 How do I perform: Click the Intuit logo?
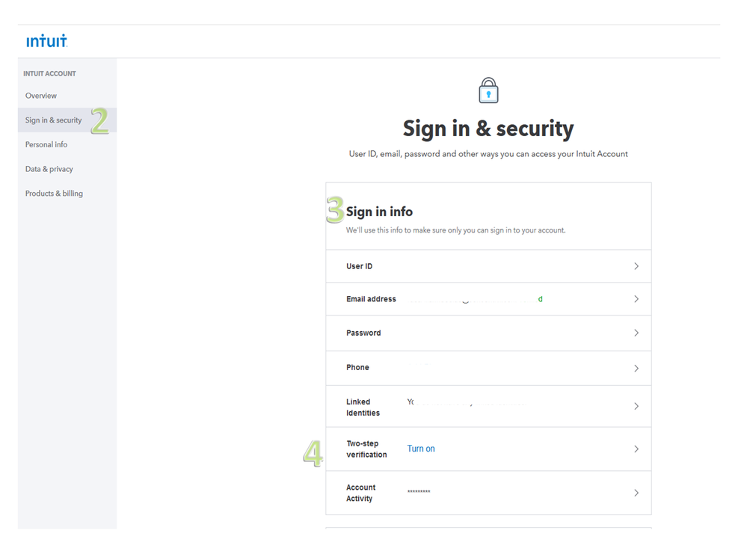46,41
